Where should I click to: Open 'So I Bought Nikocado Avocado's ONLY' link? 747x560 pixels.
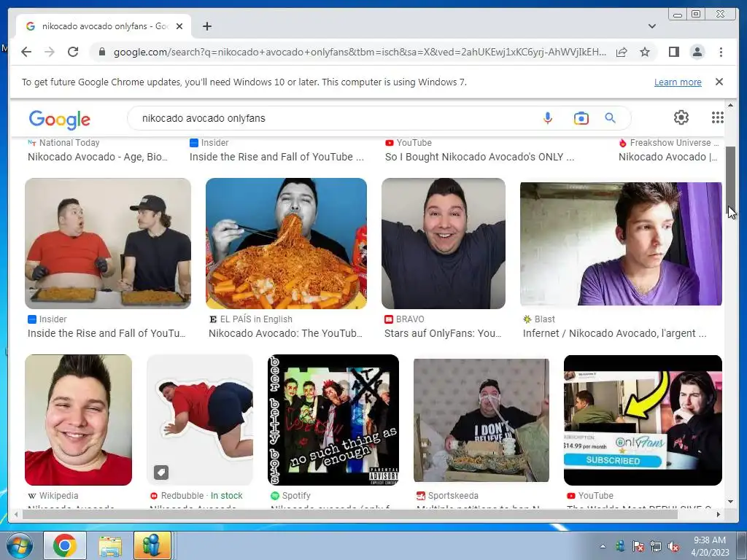(479, 157)
